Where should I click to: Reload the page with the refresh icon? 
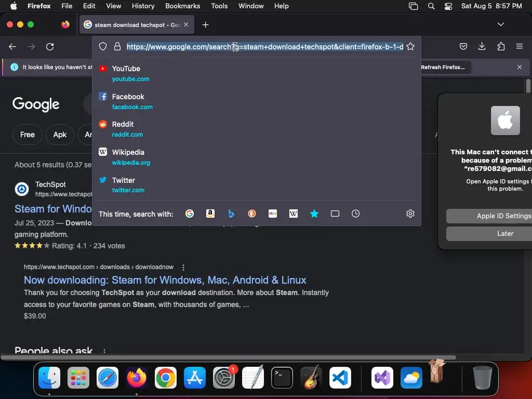(50, 46)
